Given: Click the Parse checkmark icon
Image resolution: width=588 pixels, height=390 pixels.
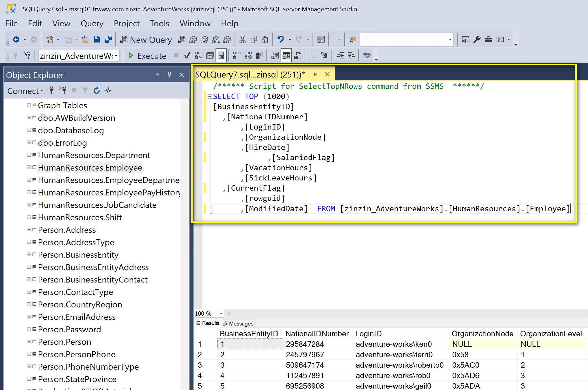Looking at the screenshot, I should click(x=187, y=55).
